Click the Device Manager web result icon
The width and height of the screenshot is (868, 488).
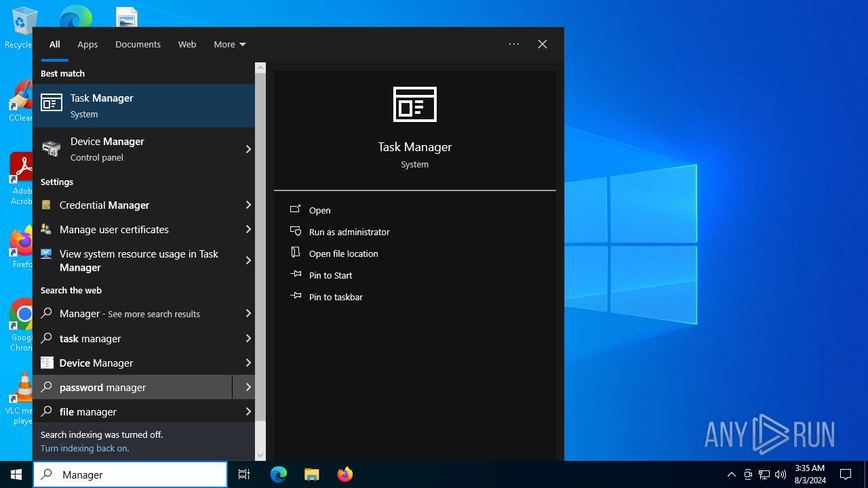47,363
